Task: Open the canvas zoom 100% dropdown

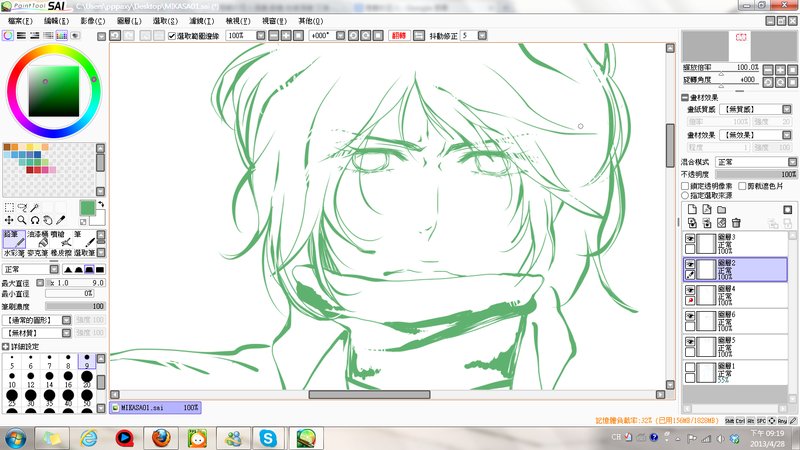Action: pyautogui.click(x=261, y=35)
